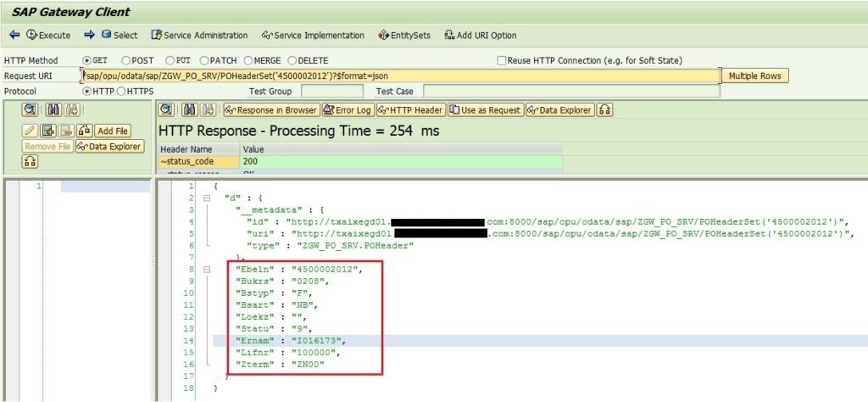868x402 pixels.
Task: Click the "Loekz" : "" line
Action: click(x=272, y=316)
